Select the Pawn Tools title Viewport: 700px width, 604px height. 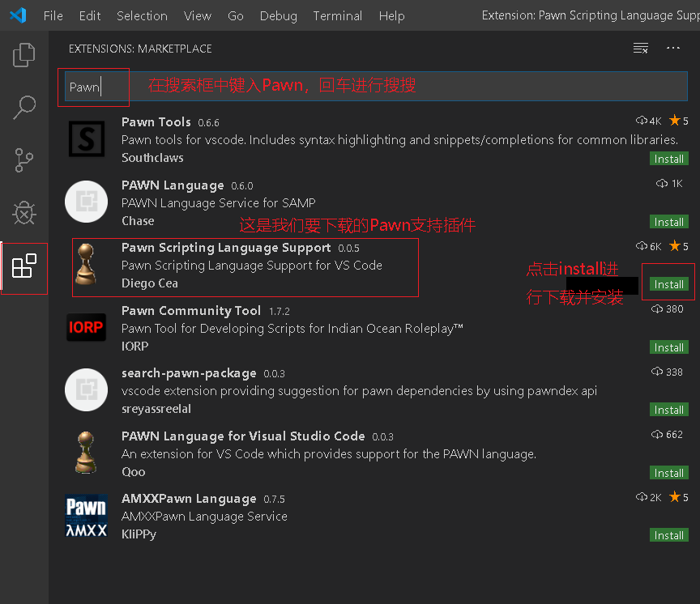tap(156, 121)
